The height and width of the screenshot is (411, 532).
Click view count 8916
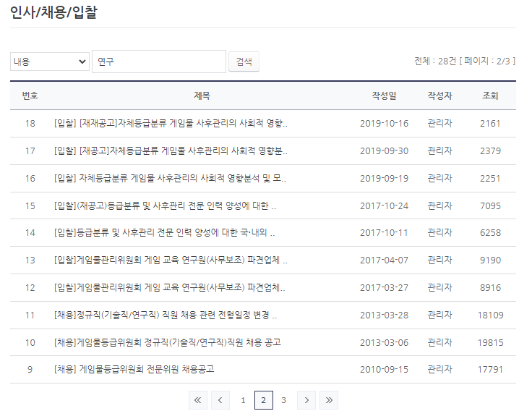pyautogui.click(x=490, y=288)
